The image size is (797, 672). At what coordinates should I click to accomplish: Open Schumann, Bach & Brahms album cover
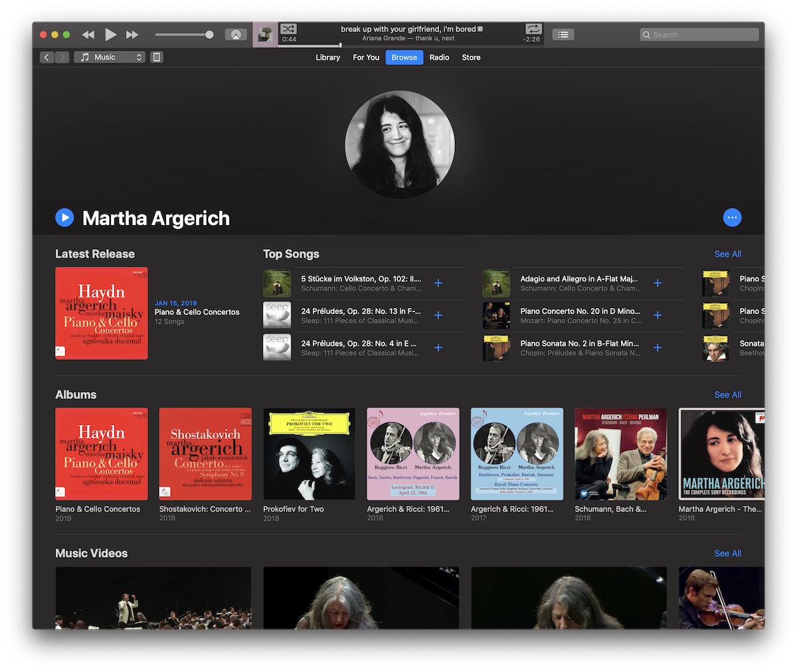621,454
